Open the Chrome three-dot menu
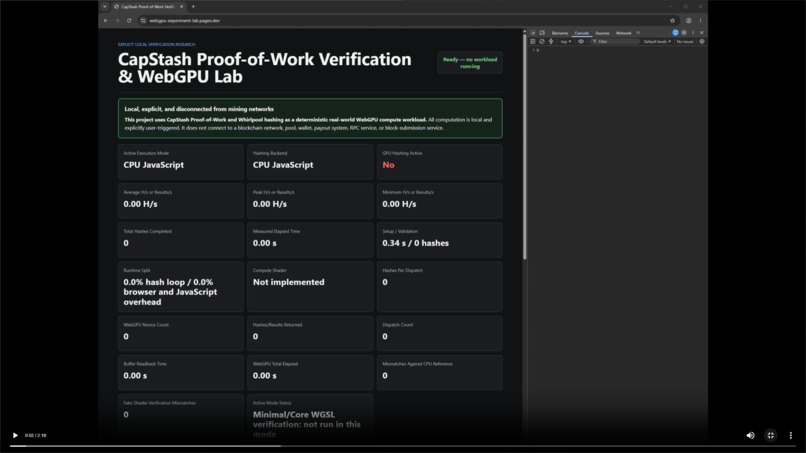806x453 pixels. click(700, 21)
